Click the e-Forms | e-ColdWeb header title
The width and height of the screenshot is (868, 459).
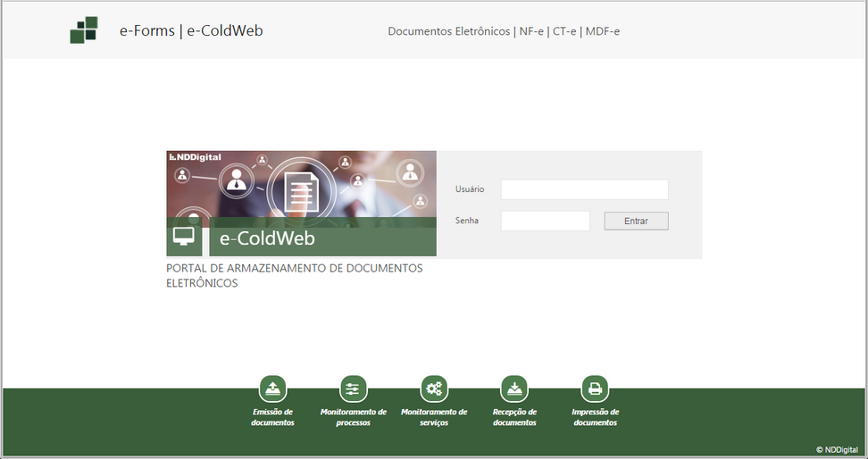[191, 30]
